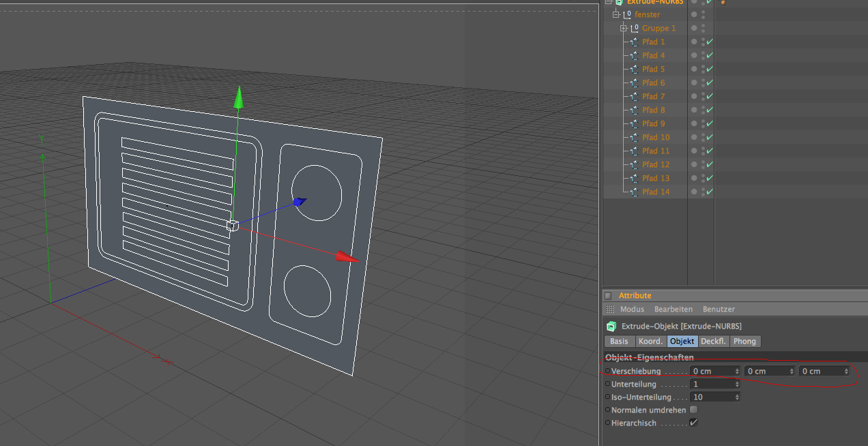Click the spline icon of Pfad 13
Image resolution: width=868 pixels, height=446 pixels.
(634, 178)
